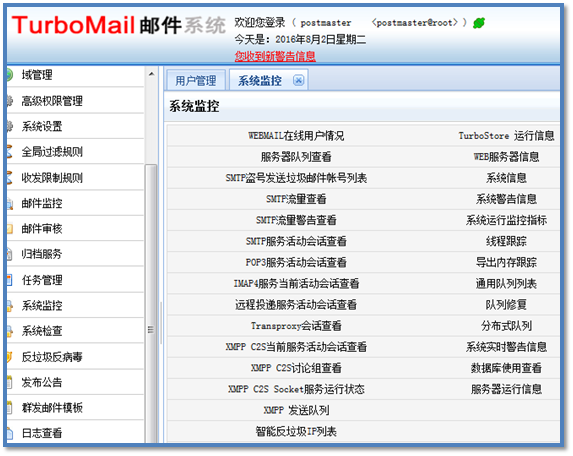The image size is (573, 456).
Task: Open 收发限制规则 menu entry
Action: [52, 178]
